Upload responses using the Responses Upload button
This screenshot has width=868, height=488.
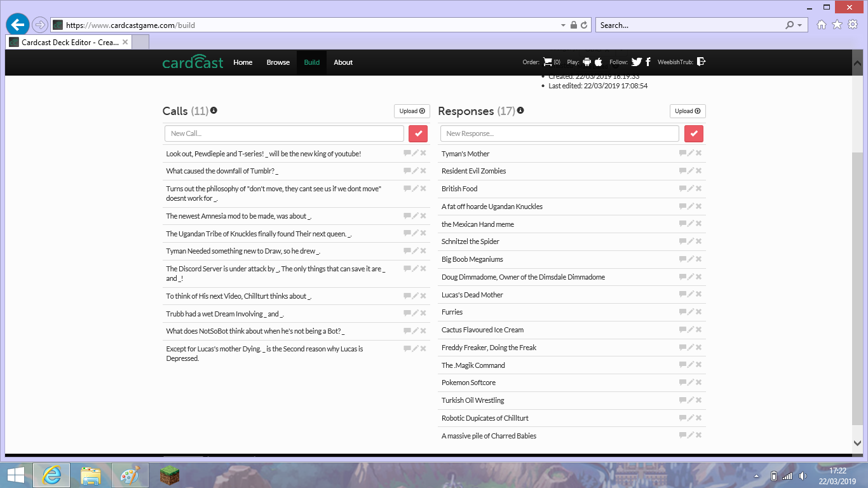688,111
